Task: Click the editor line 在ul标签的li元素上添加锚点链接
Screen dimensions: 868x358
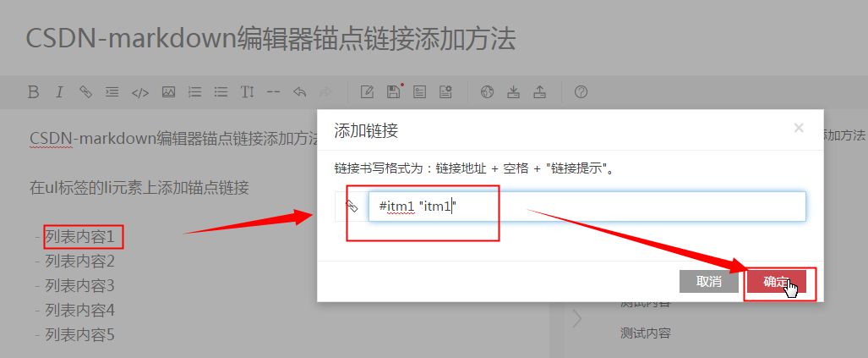Action: pyautogui.click(x=139, y=189)
